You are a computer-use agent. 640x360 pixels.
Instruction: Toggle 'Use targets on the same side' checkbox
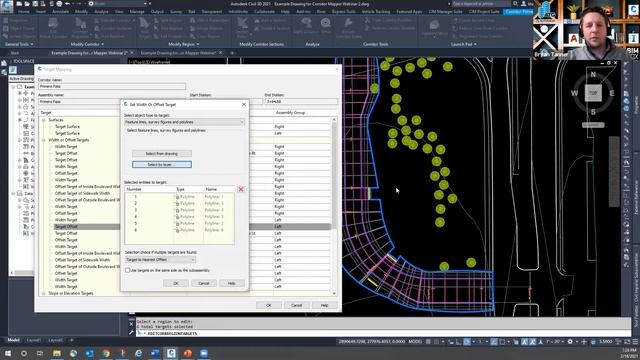[127, 270]
